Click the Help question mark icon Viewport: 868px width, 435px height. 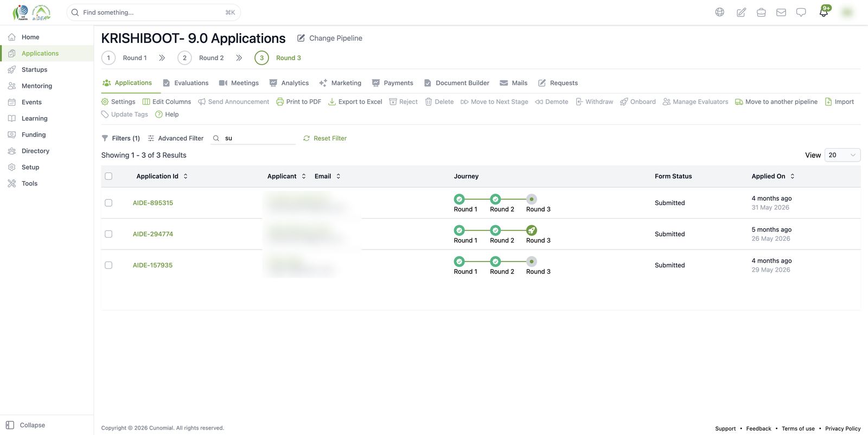point(159,114)
